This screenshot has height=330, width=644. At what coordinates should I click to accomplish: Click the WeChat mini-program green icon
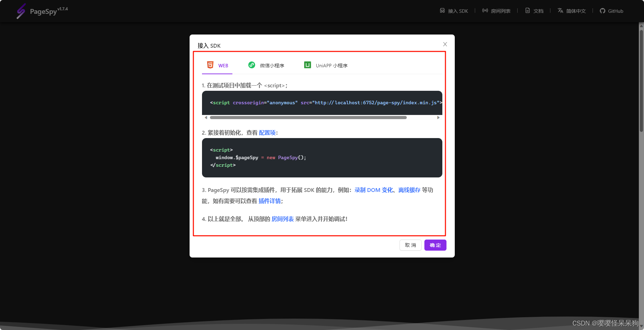tap(252, 65)
